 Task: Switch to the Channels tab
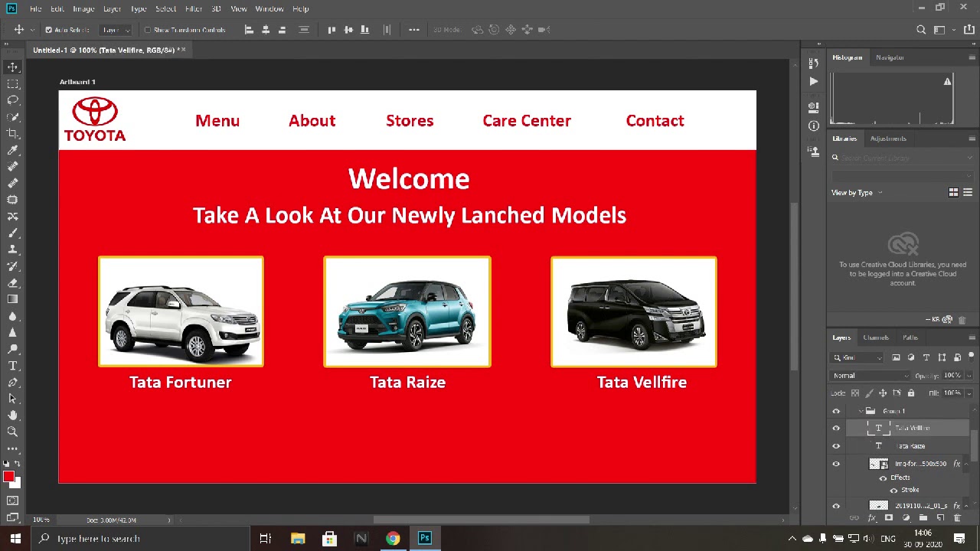click(876, 337)
